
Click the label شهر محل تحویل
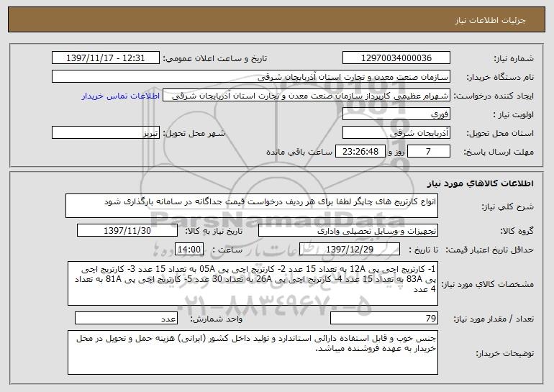pos(194,133)
